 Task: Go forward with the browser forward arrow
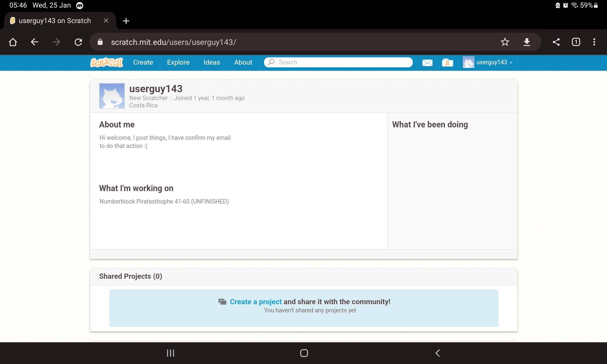click(56, 42)
